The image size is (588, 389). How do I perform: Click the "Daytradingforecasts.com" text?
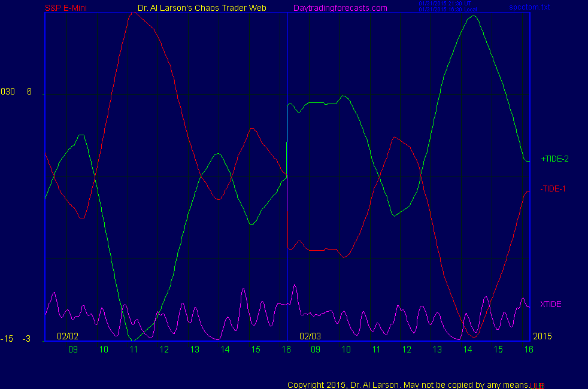point(340,8)
